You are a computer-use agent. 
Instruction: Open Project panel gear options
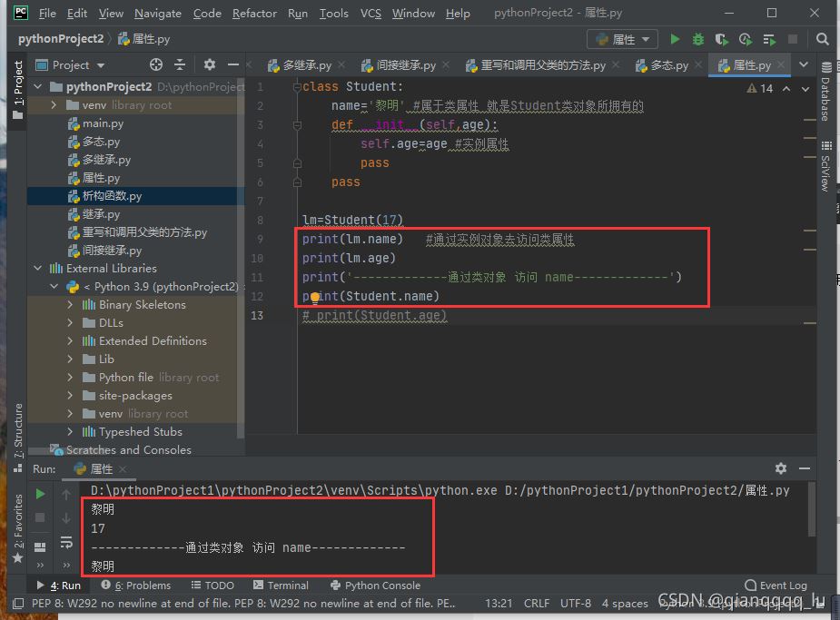210,64
